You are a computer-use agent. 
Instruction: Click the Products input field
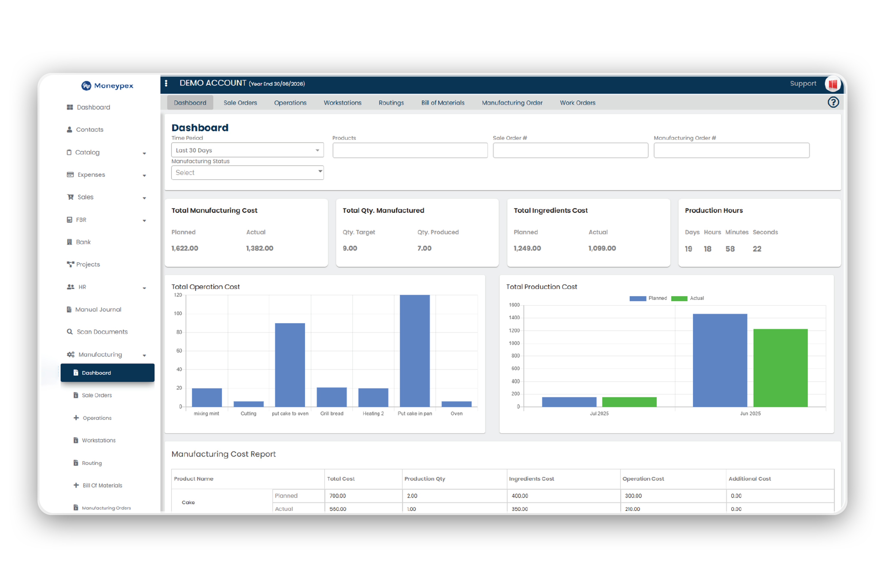(410, 150)
